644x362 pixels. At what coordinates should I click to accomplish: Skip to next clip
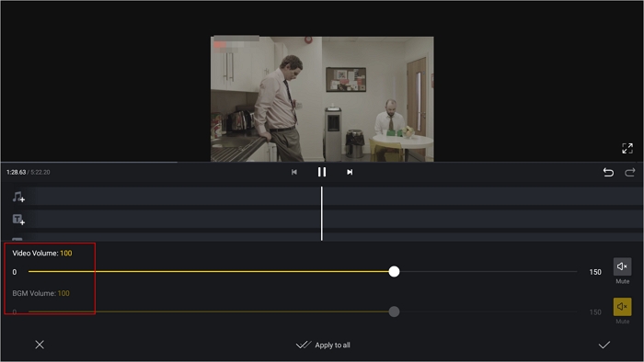[350, 172]
